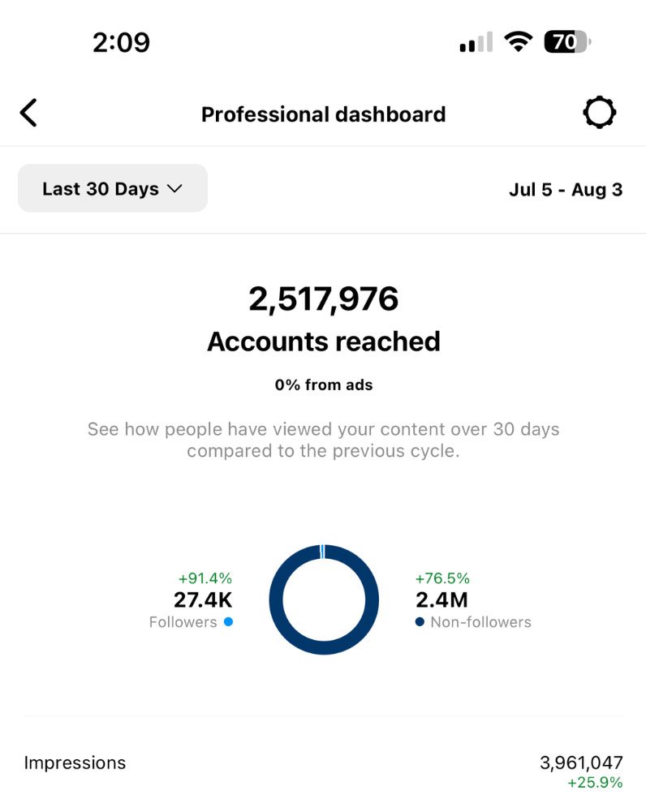The image size is (646, 812).
Task: Tap the 2,517,976 accounts reached number
Action: tap(323, 299)
